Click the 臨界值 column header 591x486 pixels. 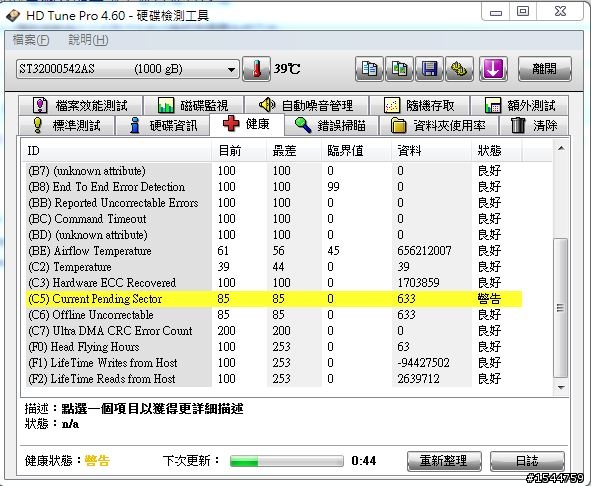[356, 150]
